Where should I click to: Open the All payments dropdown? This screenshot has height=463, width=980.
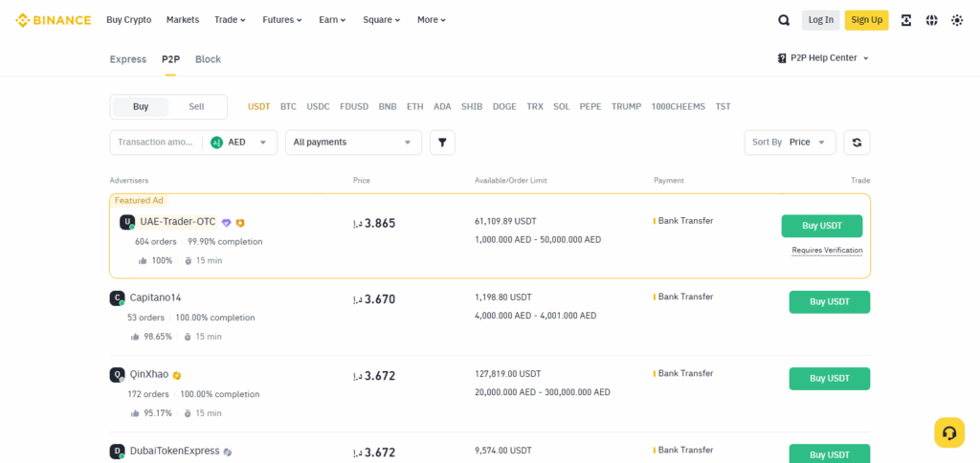coord(354,143)
